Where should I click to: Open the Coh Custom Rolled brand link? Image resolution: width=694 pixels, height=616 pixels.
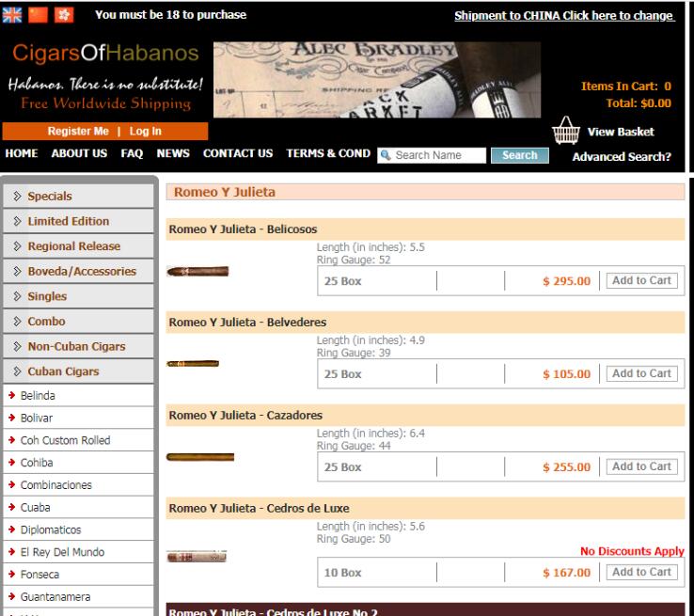point(65,440)
